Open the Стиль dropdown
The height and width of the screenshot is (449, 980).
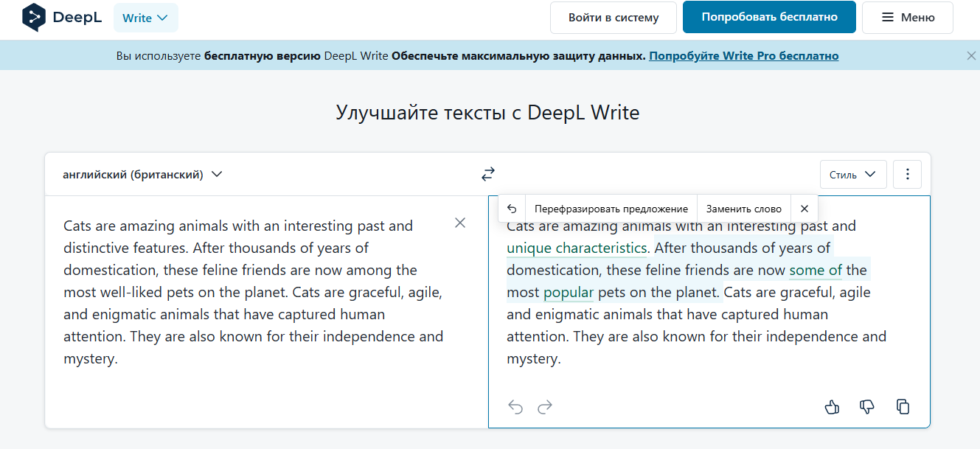coord(853,175)
